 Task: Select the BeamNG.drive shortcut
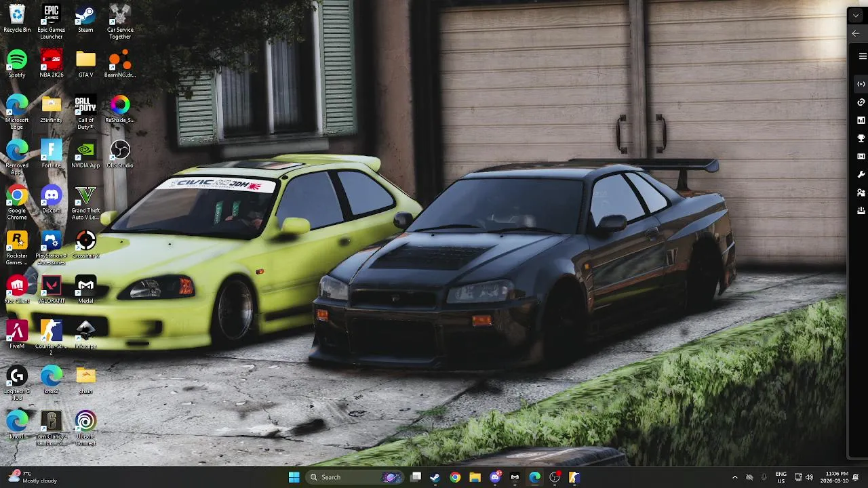tap(120, 64)
